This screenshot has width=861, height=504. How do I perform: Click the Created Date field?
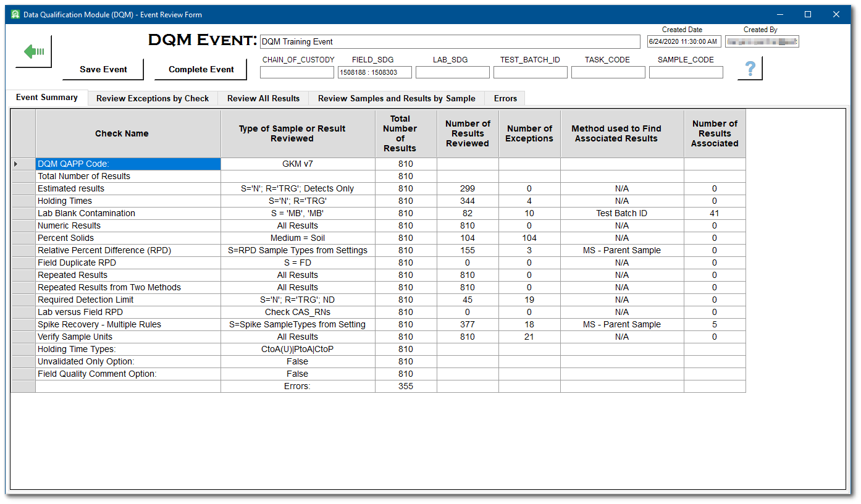tap(684, 41)
